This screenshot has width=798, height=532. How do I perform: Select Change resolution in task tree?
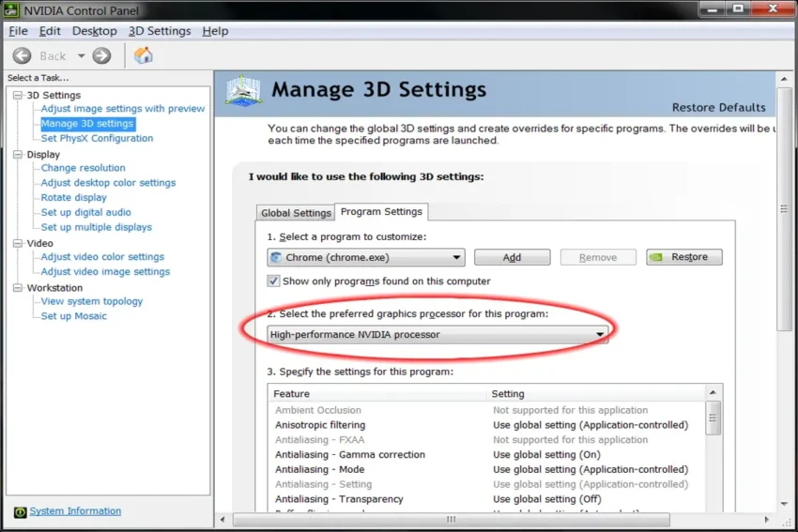point(83,168)
